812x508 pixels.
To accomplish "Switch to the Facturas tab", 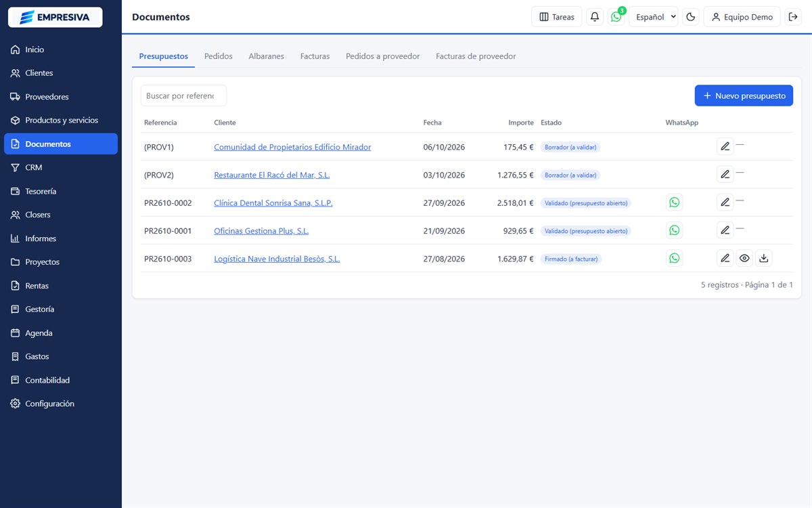I will coord(315,56).
